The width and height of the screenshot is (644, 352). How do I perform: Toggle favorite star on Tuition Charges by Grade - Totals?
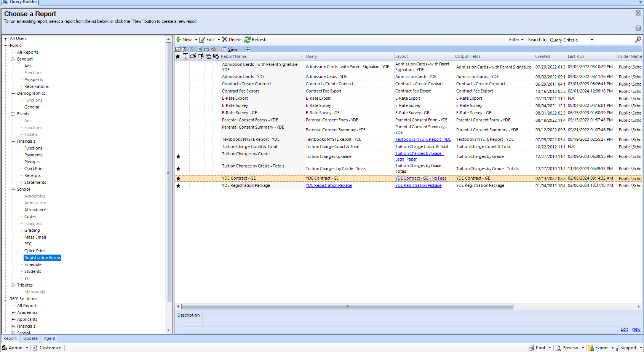coord(178,169)
